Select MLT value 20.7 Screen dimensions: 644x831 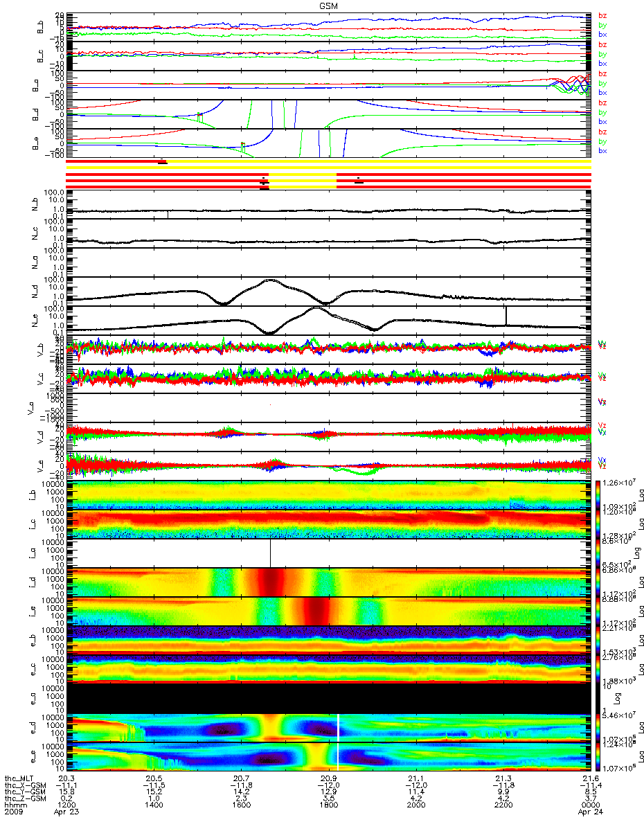click(x=241, y=778)
